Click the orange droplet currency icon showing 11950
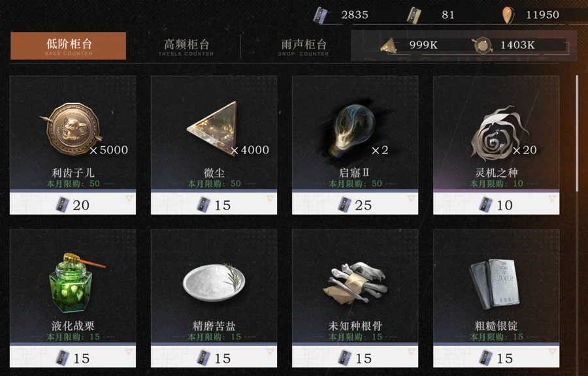 pos(508,16)
